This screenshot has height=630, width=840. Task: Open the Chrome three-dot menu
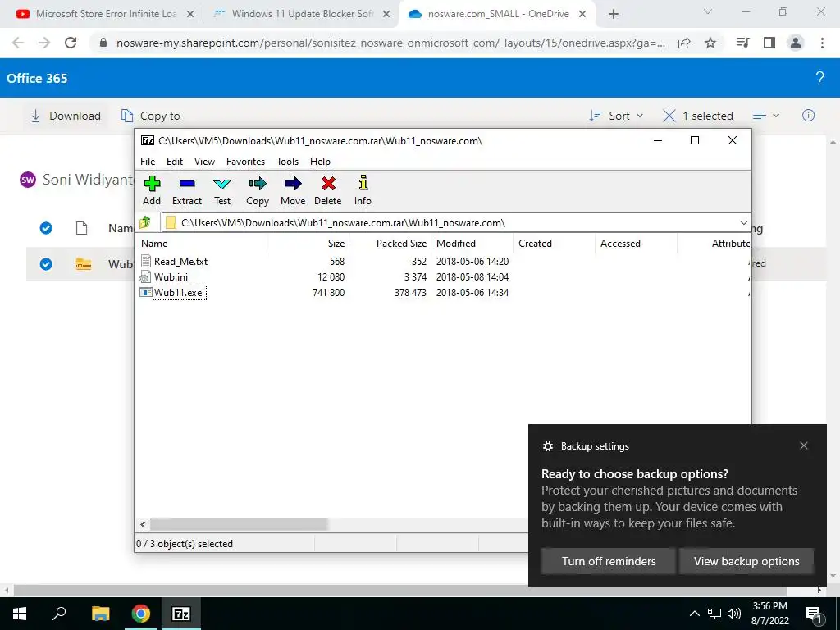coord(822,43)
